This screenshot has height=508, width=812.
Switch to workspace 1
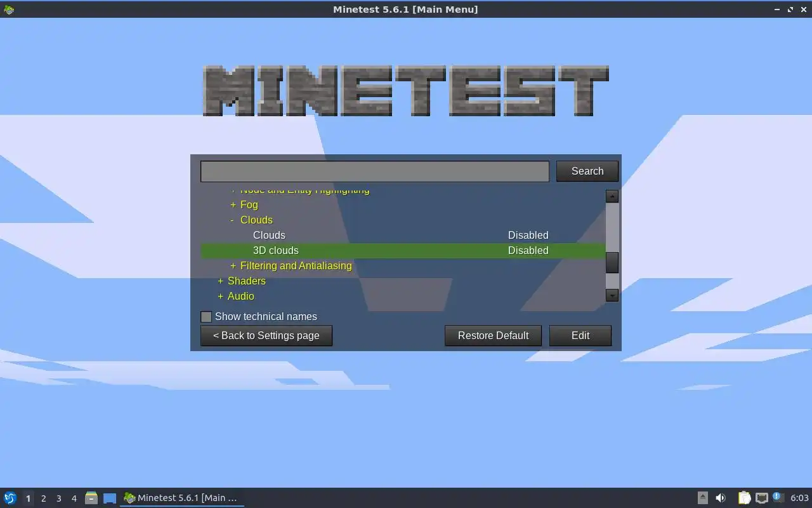[28, 498]
